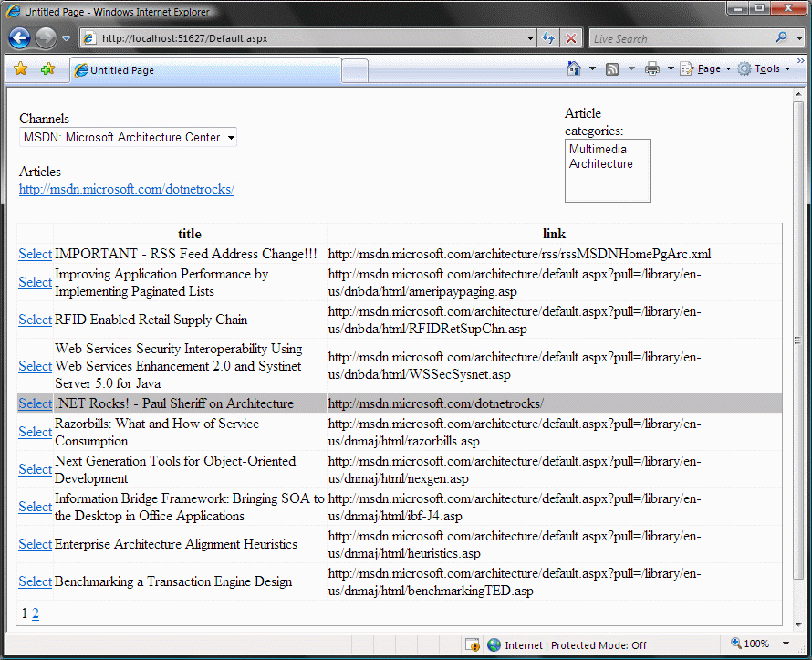The image size is (812, 660).
Task: Select the Untitled Page browser tab
Action: point(205,70)
